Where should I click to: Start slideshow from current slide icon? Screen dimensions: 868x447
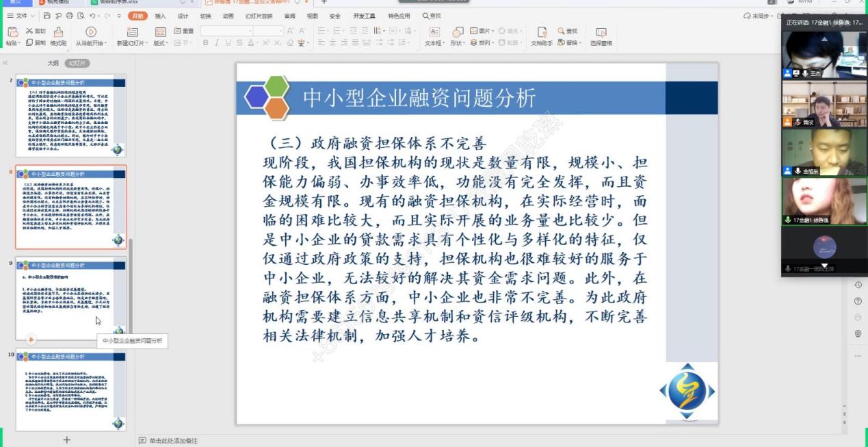click(x=90, y=32)
